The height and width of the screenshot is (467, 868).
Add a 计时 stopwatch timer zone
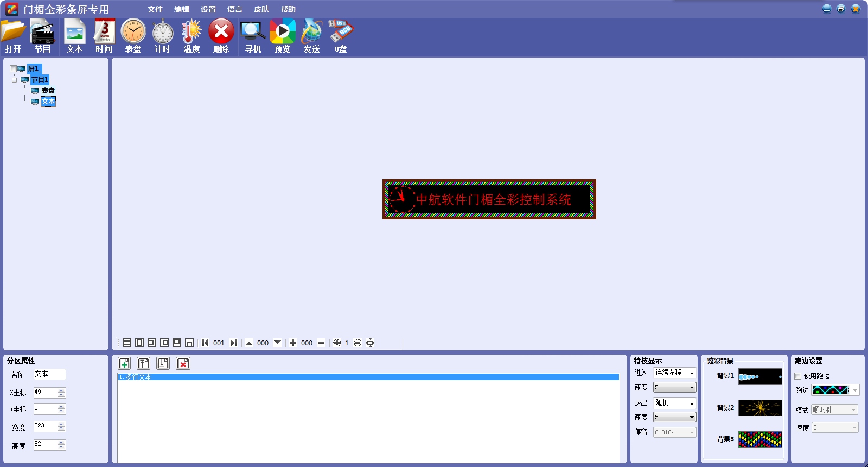tap(162, 36)
